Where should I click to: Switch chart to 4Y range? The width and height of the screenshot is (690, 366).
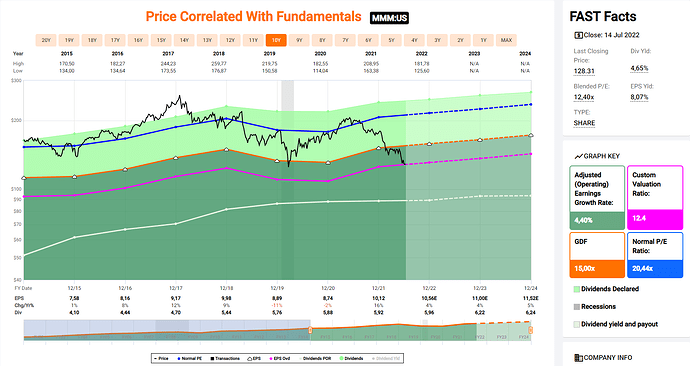(414, 40)
